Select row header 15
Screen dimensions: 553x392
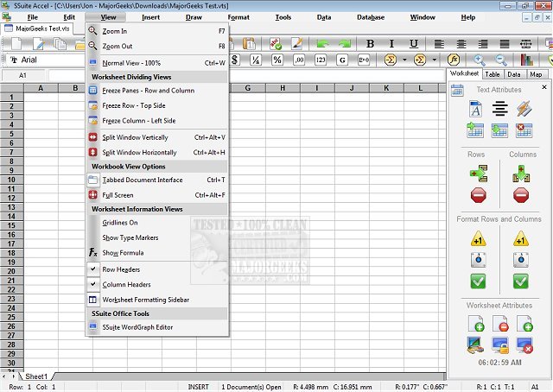tap(11, 225)
